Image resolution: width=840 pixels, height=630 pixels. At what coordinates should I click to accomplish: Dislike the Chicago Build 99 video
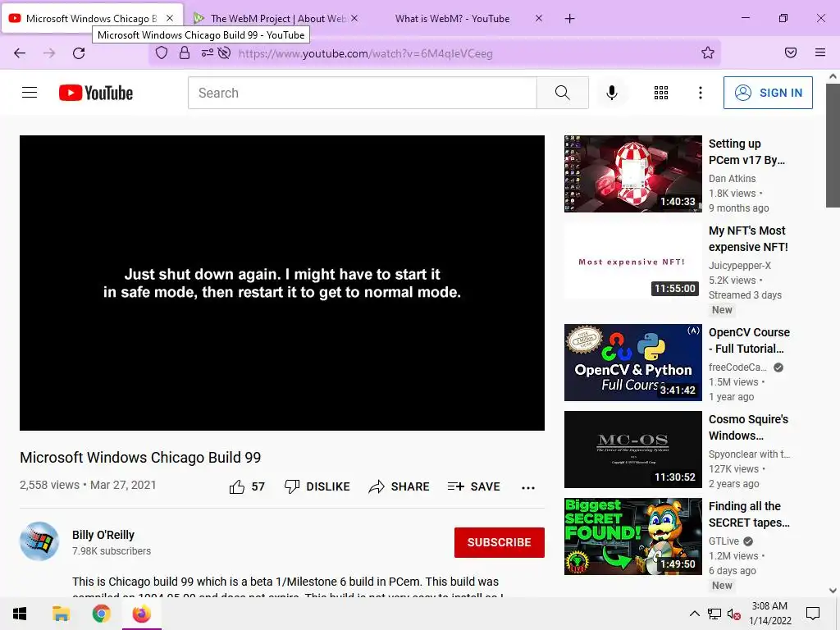[x=317, y=486]
